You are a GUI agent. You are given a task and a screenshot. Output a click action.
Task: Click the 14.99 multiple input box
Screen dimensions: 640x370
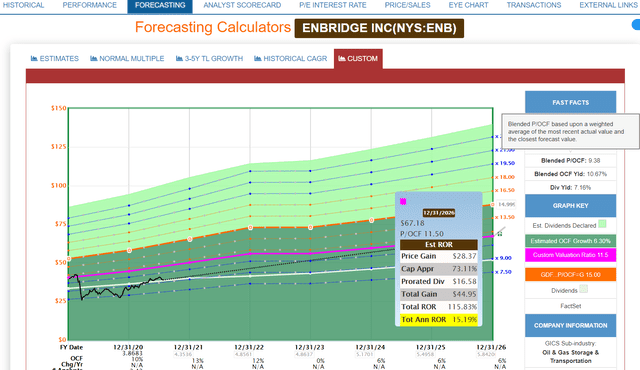click(x=507, y=204)
